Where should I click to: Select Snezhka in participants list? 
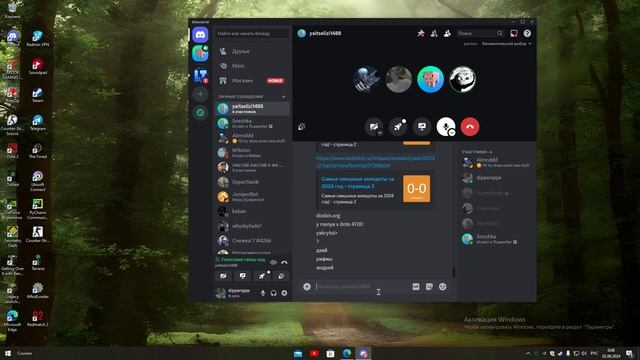[x=497, y=239]
